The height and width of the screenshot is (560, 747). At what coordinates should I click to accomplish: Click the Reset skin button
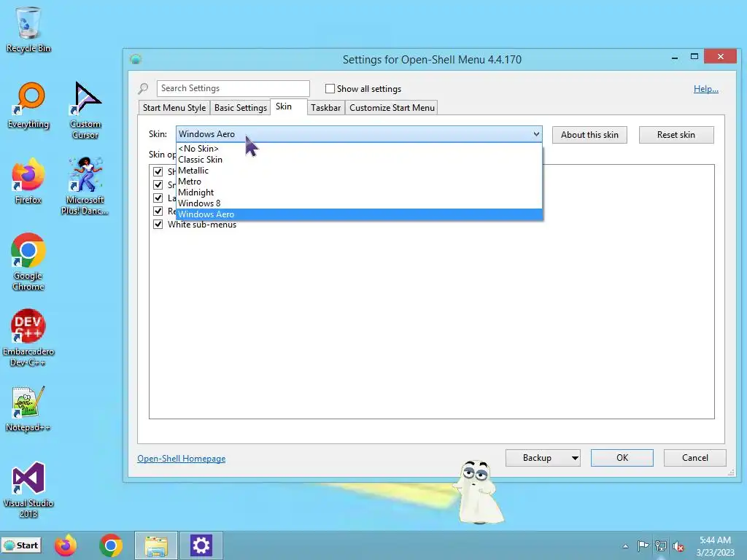[676, 135]
